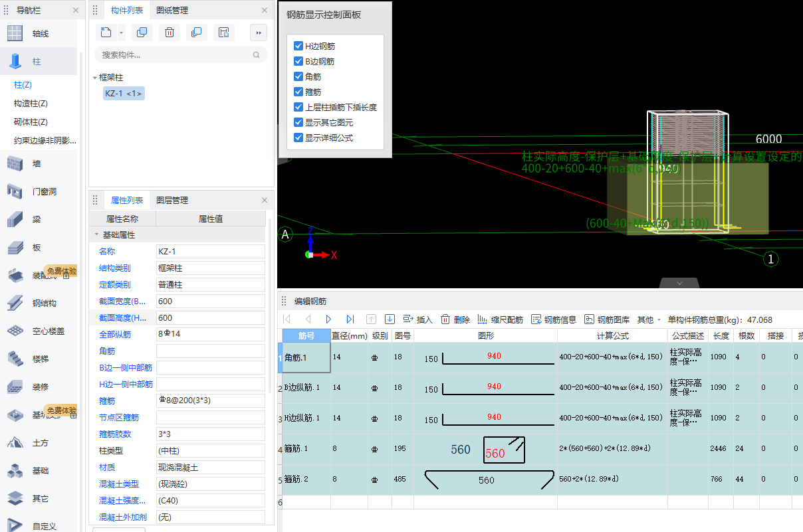Open the 板 category
Viewport: 803px width, 532px height.
(40, 247)
